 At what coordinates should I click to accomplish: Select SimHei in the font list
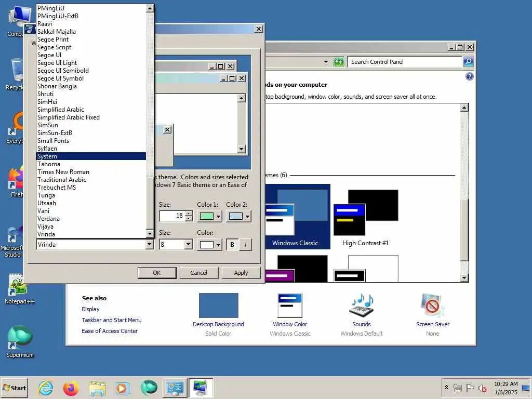pos(91,102)
